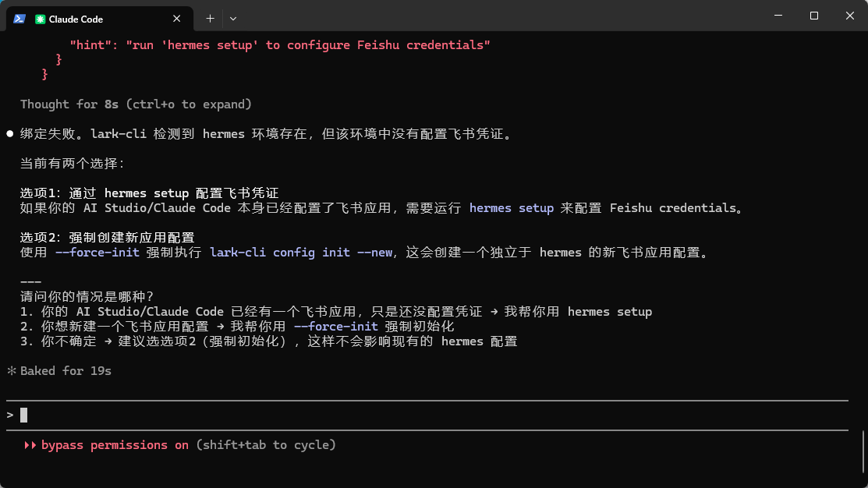Click the '绑定失败' message line
The image size is (868, 488).
(x=266, y=134)
